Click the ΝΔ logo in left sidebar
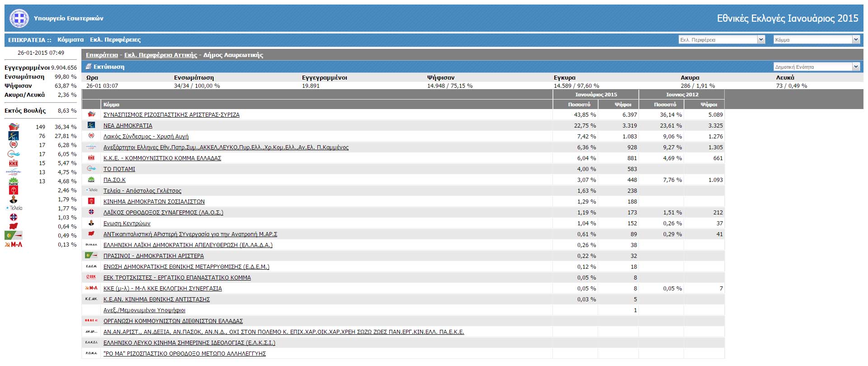The image size is (868, 366). click(x=14, y=136)
